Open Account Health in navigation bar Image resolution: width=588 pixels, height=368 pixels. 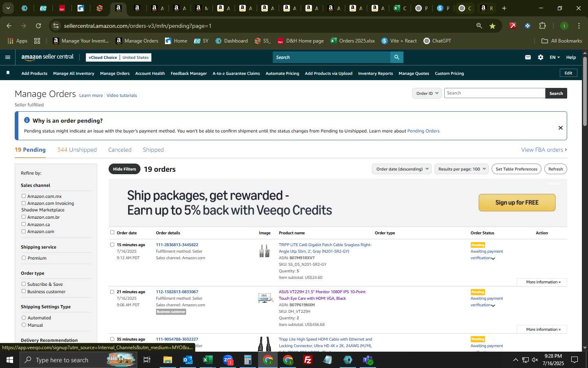point(150,74)
